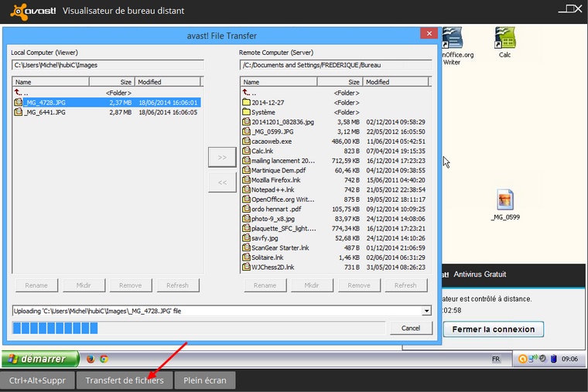Click Refresh under the local file list

pos(178,285)
